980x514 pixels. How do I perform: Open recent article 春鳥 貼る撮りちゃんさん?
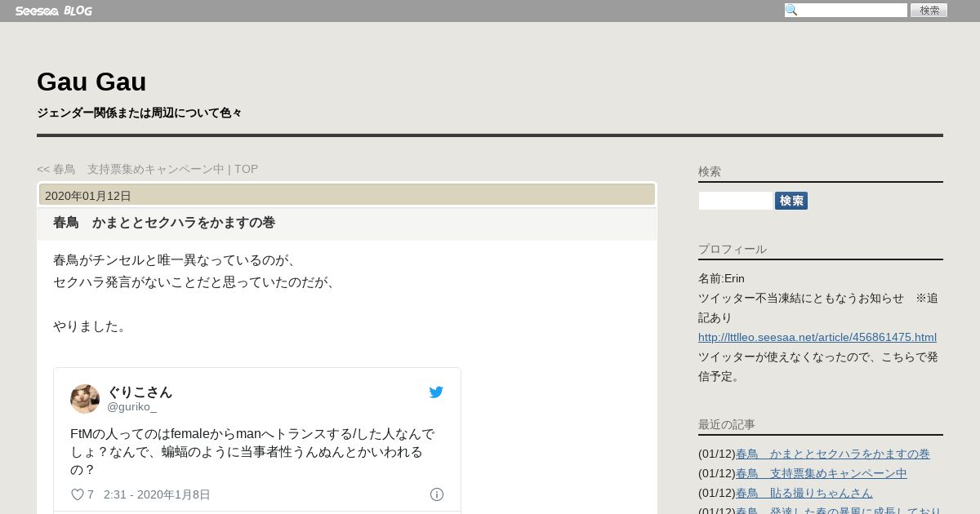click(x=804, y=493)
